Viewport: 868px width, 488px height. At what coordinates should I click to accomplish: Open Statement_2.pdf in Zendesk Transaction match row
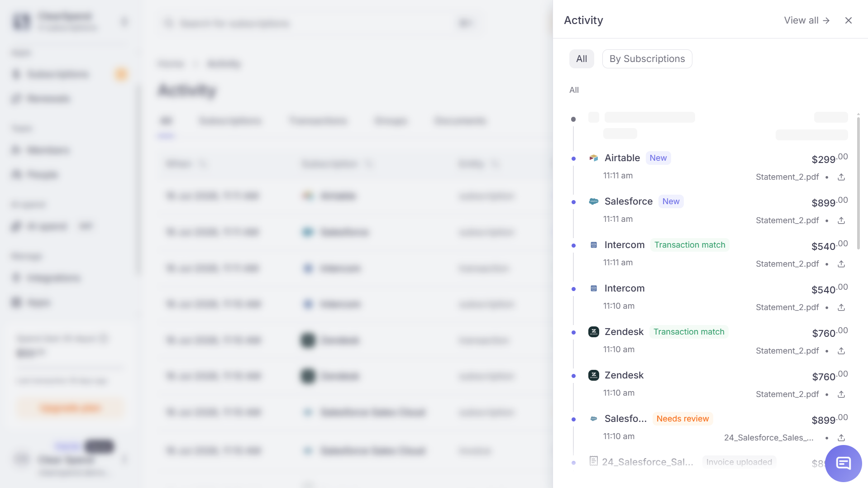pyautogui.click(x=787, y=351)
